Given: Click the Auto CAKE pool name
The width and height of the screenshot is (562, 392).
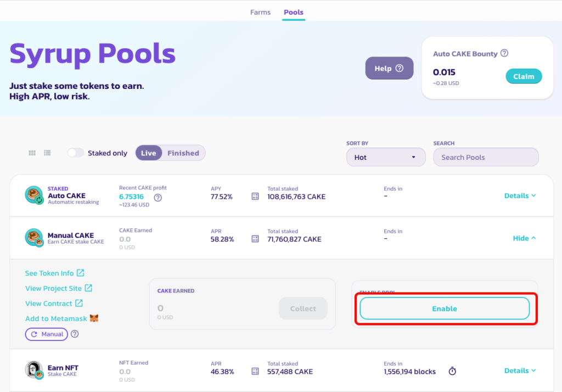Looking at the screenshot, I should pyautogui.click(x=66, y=195).
